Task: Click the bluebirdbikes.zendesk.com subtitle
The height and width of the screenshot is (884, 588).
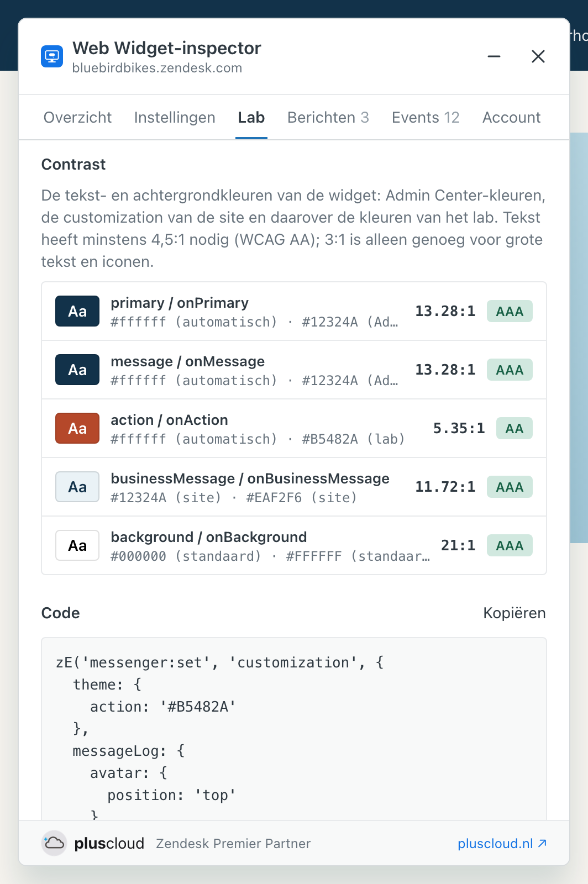Action: click(x=157, y=68)
